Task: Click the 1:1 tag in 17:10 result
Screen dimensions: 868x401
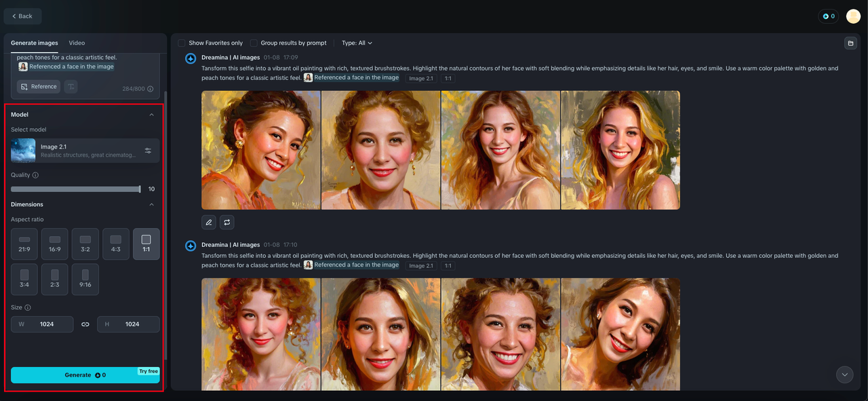Action: click(448, 265)
